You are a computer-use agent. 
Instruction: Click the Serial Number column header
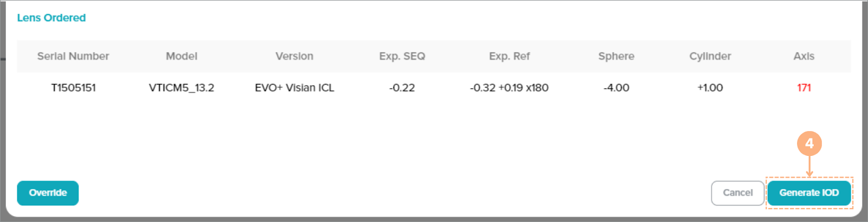pyautogui.click(x=73, y=56)
